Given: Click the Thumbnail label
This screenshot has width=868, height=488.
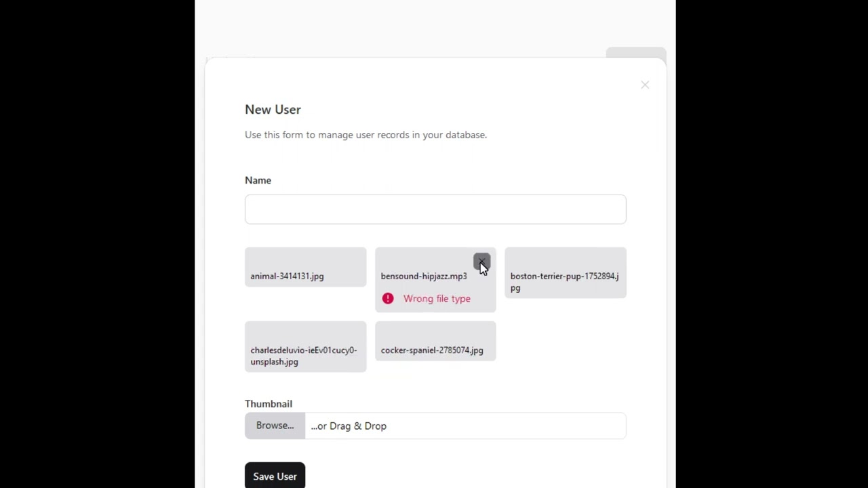Looking at the screenshot, I should pos(269,403).
